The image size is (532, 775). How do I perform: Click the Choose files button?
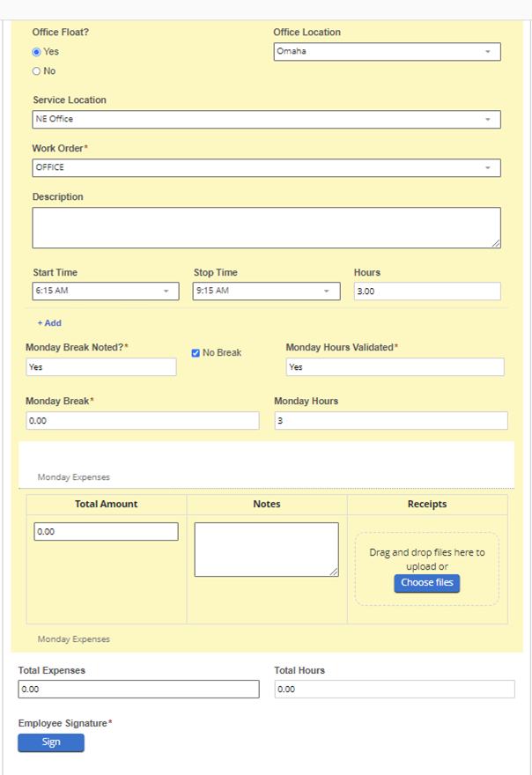pos(426,583)
